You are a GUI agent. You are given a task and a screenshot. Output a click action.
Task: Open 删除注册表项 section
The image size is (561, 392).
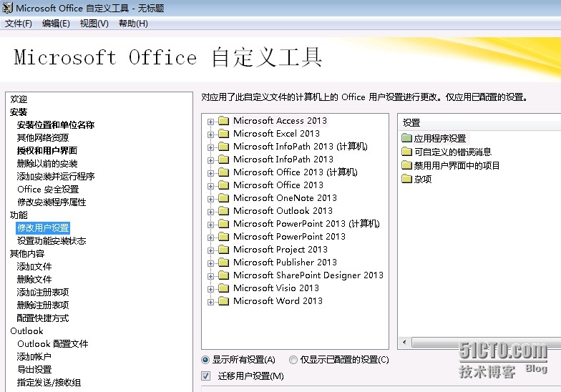click(43, 305)
